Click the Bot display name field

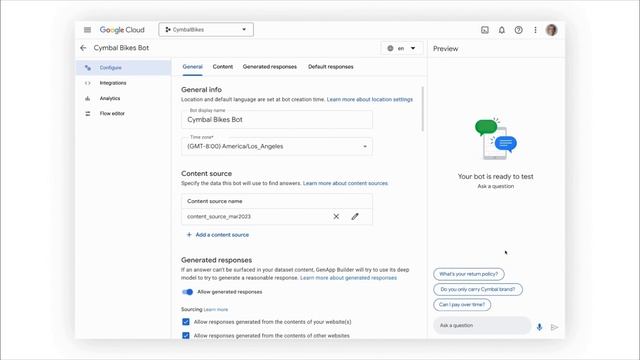coord(277,120)
